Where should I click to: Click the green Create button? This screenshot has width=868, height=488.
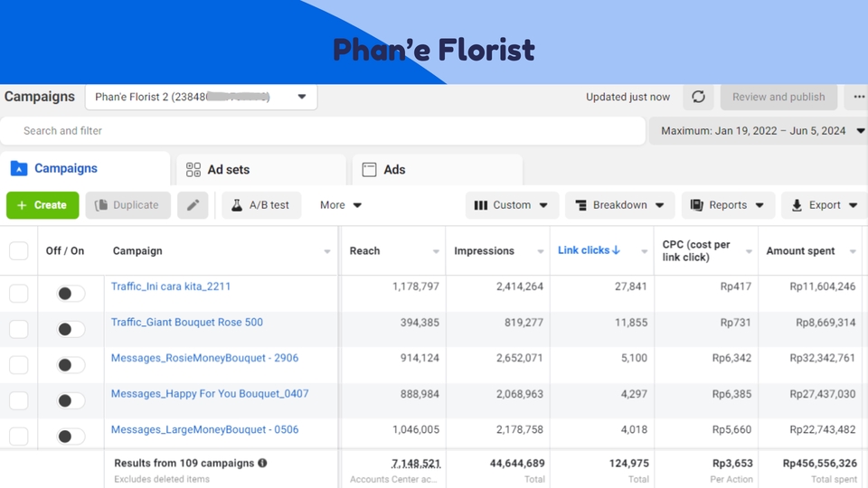point(42,205)
